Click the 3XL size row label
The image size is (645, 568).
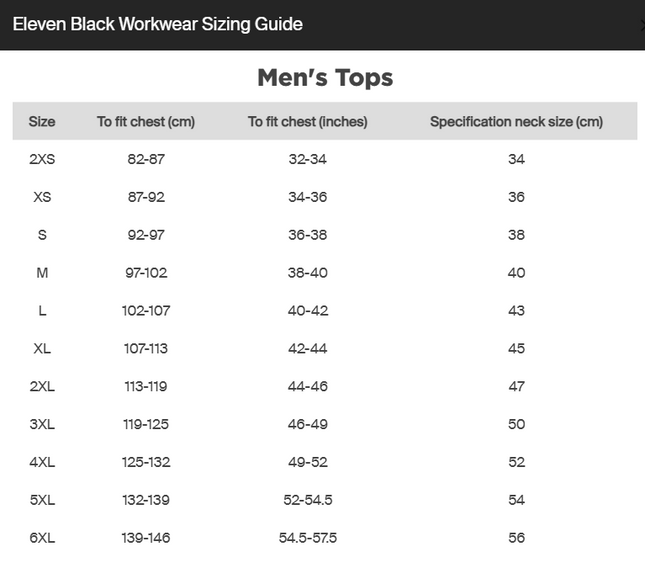[x=42, y=424]
